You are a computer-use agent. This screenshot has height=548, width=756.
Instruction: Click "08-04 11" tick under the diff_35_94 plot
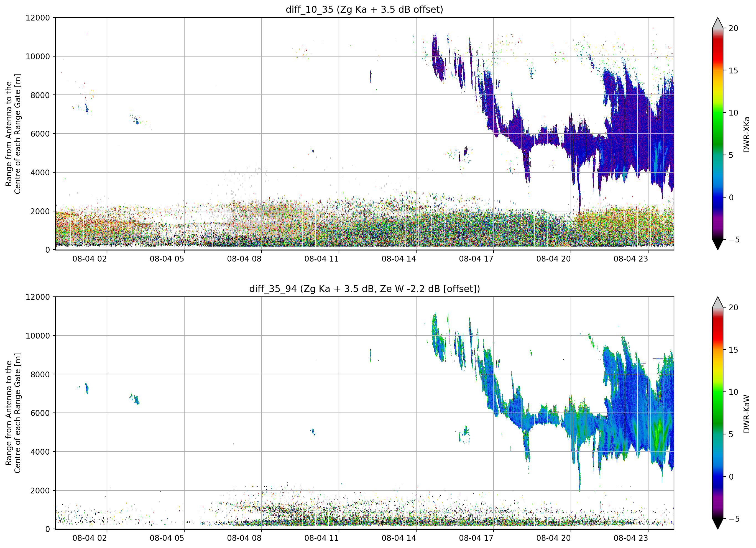coord(322,538)
